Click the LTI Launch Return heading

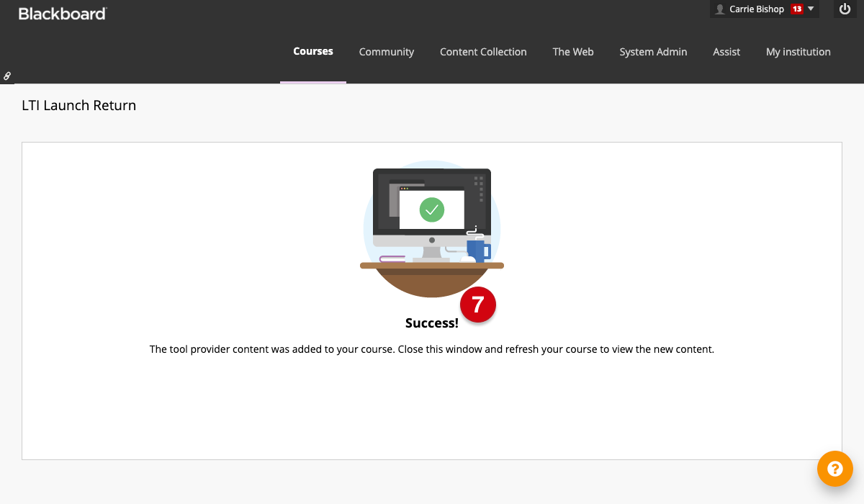[79, 106]
